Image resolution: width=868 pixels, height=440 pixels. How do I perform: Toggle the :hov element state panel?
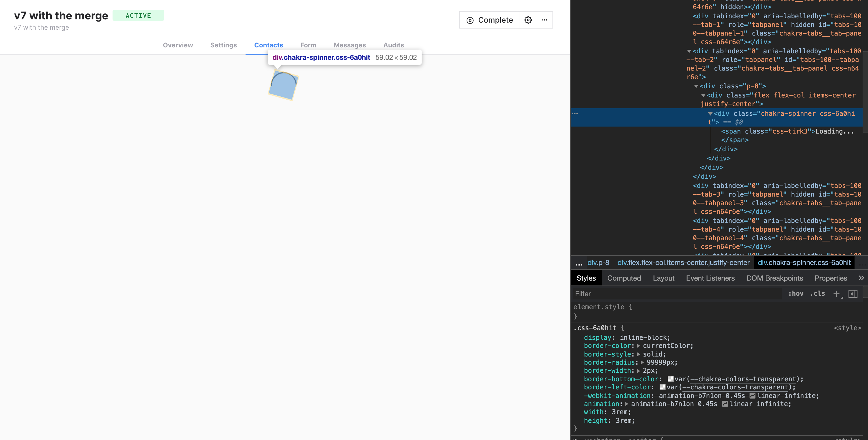tap(796, 294)
